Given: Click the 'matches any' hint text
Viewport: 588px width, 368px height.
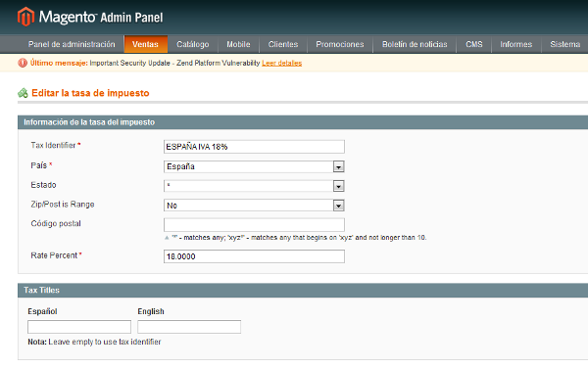Looking at the screenshot, I should [x=299, y=238].
